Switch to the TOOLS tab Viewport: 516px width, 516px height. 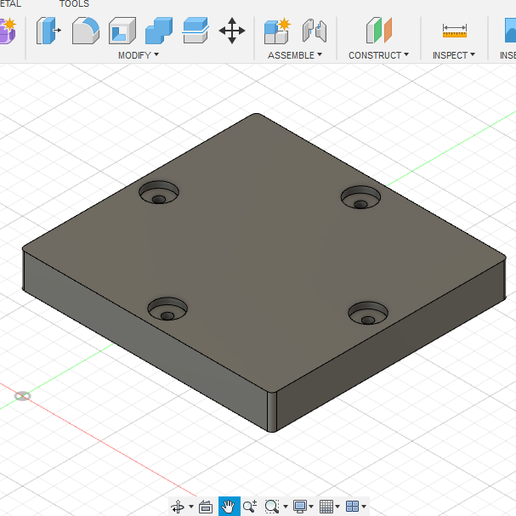tap(74, 4)
